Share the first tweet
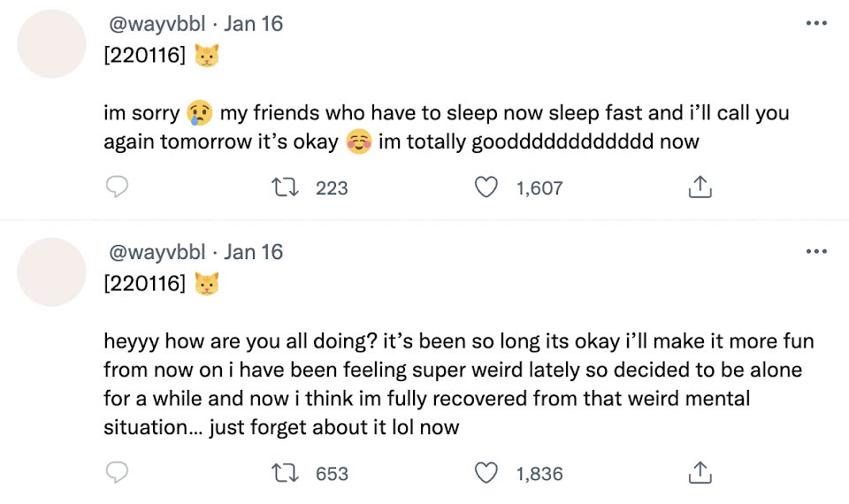Image resolution: width=849 pixels, height=504 pixels. tap(700, 187)
